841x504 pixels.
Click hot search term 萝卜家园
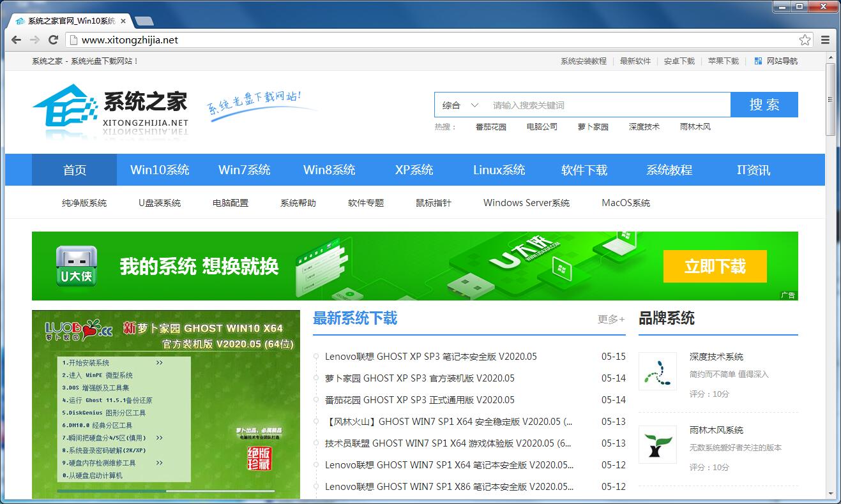coord(593,127)
